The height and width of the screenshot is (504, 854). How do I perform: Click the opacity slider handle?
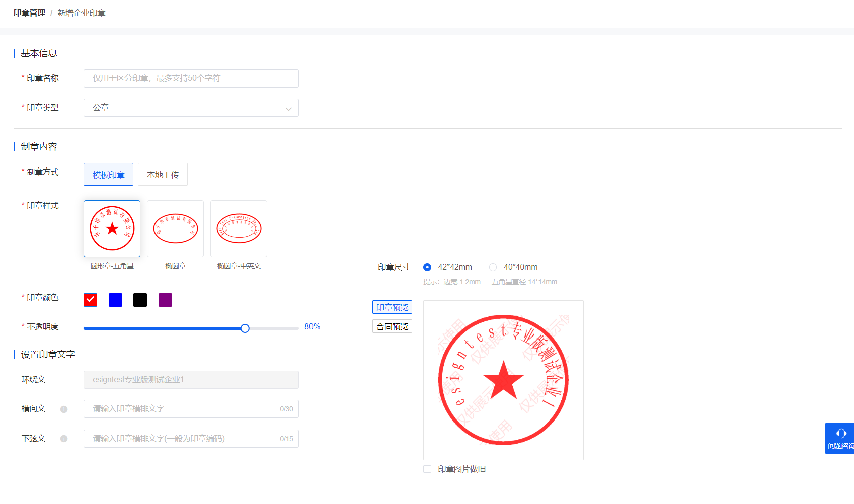click(245, 328)
